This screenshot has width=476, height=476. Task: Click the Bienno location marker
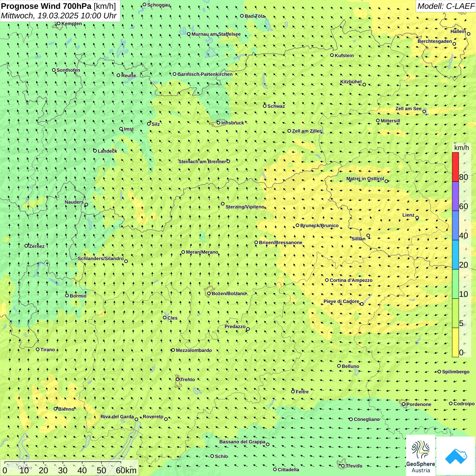(55, 409)
